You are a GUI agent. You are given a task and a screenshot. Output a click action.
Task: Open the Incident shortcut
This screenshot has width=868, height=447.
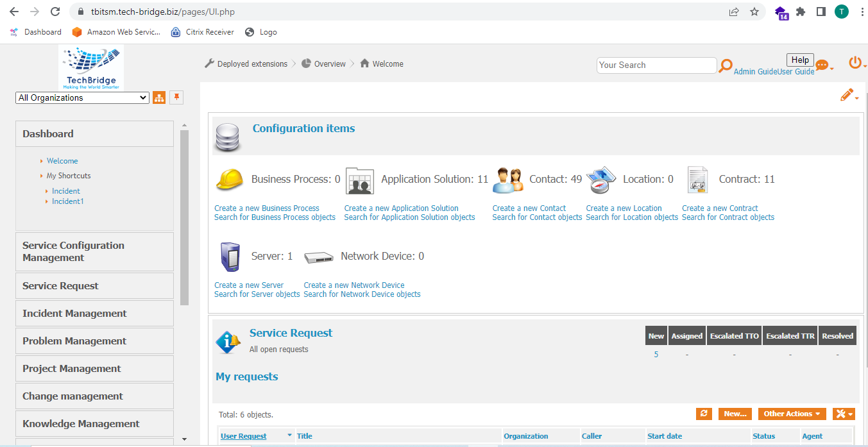pos(66,191)
